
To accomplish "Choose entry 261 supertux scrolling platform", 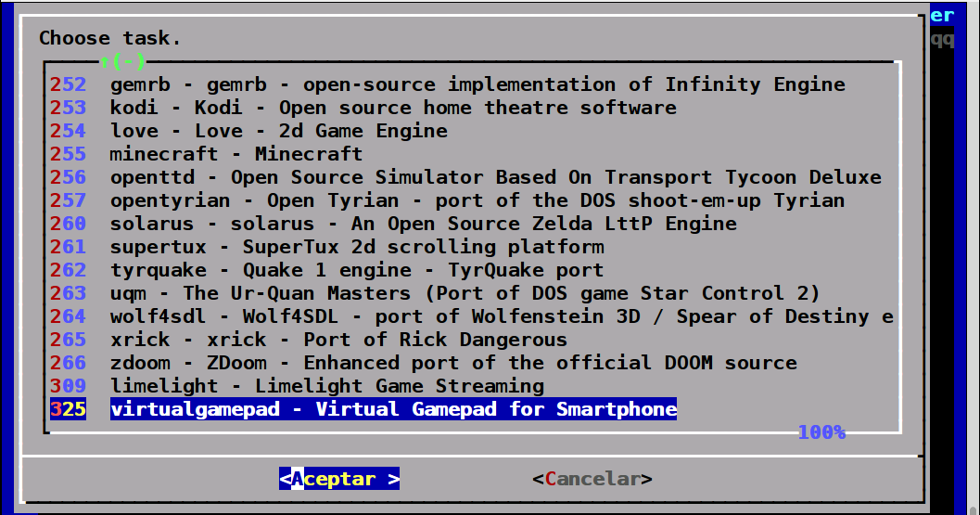I will (x=327, y=247).
